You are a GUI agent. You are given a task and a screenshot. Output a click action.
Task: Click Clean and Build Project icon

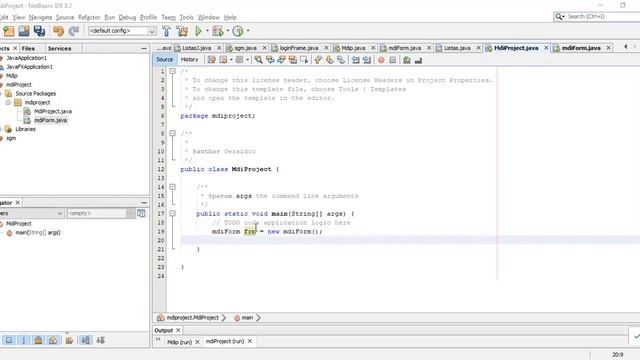coord(182,31)
